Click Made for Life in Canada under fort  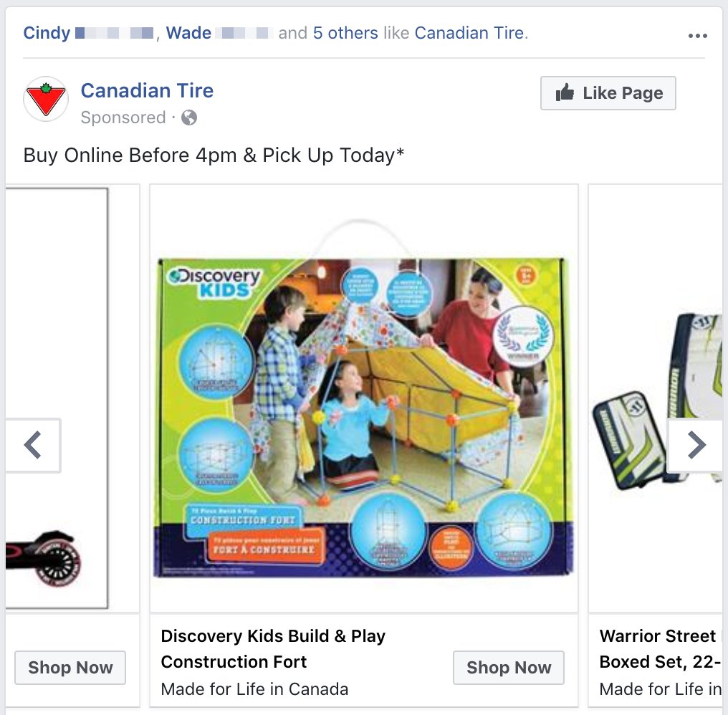point(254,689)
